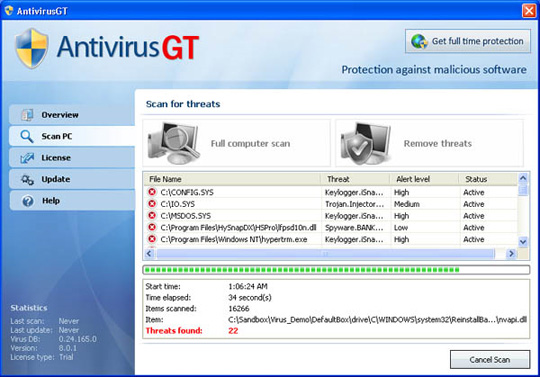540x377 pixels.
Task: Click the red X icon beside C:\CONFIG.SYS
Action: [152, 192]
